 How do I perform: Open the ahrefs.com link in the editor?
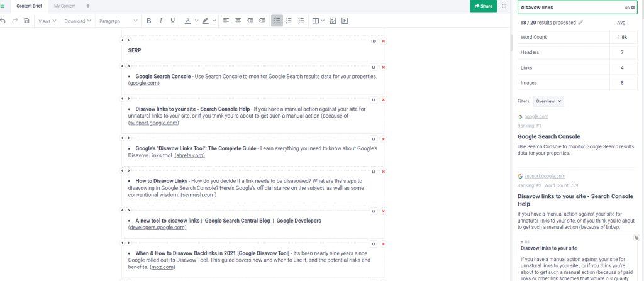pyautogui.click(x=190, y=155)
